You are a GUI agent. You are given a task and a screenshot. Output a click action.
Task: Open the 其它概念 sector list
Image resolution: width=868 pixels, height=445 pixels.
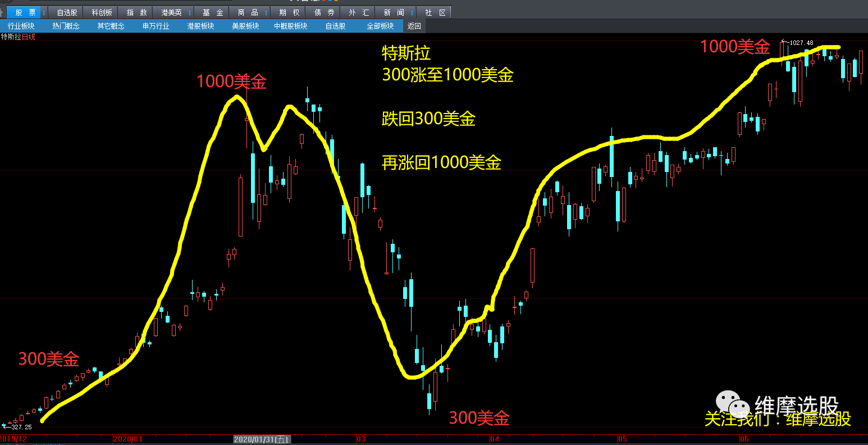[x=111, y=26]
